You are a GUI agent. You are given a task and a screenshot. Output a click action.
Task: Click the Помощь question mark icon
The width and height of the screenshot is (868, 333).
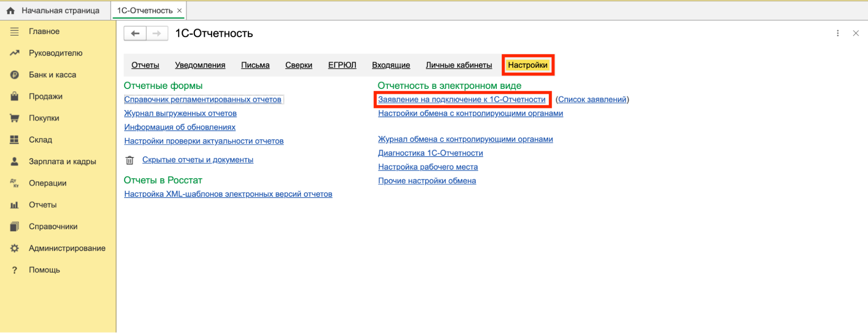click(14, 270)
